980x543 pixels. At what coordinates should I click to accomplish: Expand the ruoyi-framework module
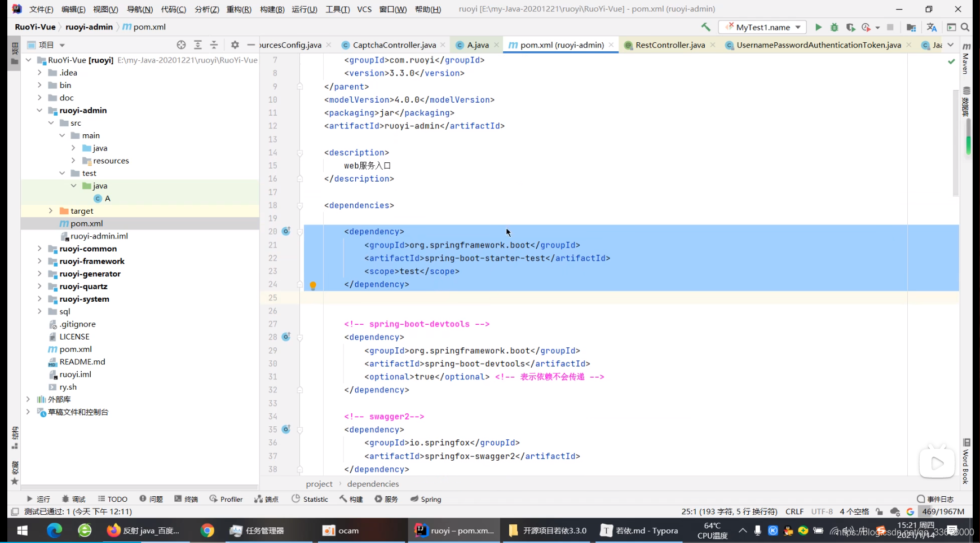point(39,261)
